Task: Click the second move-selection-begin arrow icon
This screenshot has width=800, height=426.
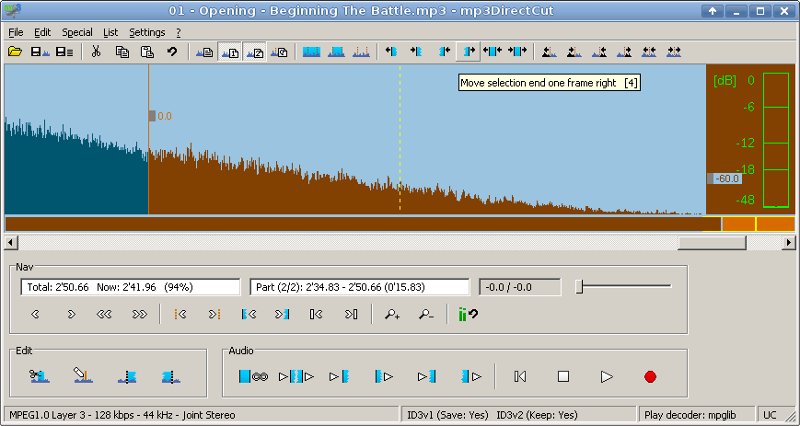Action: point(416,52)
